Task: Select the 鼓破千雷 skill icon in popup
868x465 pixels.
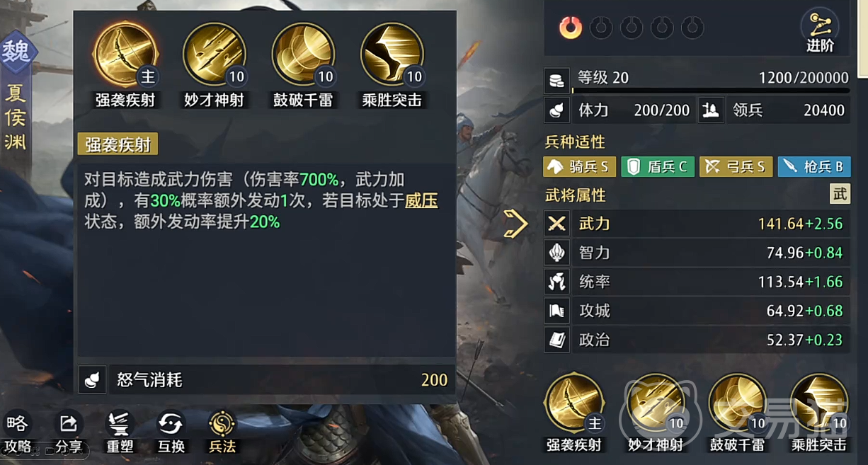Action: click(303, 54)
